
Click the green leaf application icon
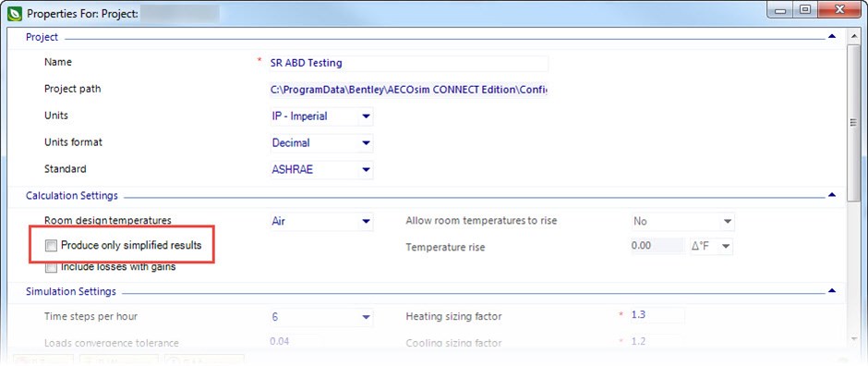(15, 12)
